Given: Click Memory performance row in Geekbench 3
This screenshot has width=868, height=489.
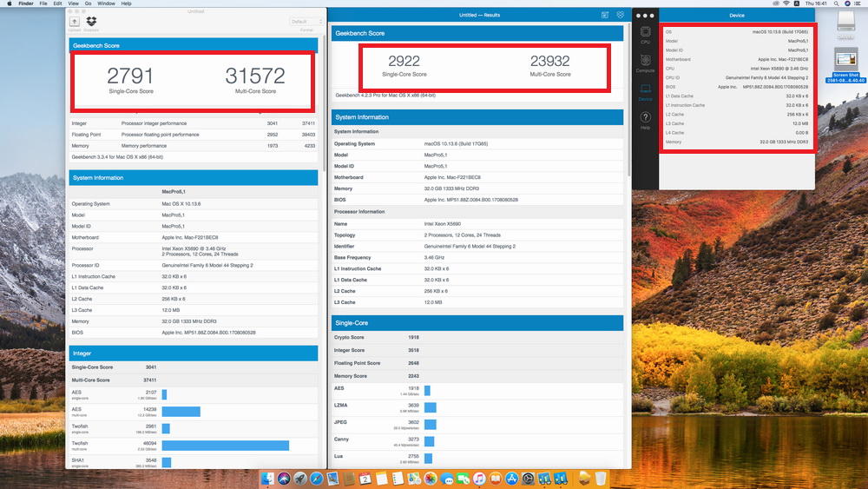Looking at the screenshot, I should (194, 146).
